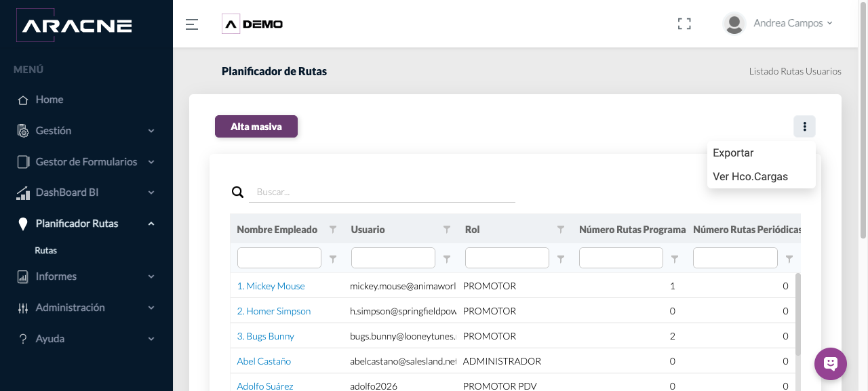868x391 pixels.
Task: Select Ver Hco.Cargas from the menu
Action: (x=762, y=177)
